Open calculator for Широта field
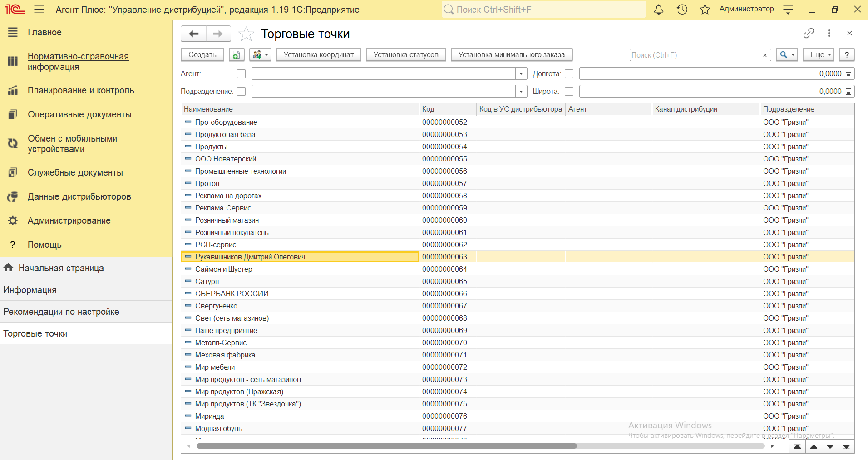 tap(848, 92)
